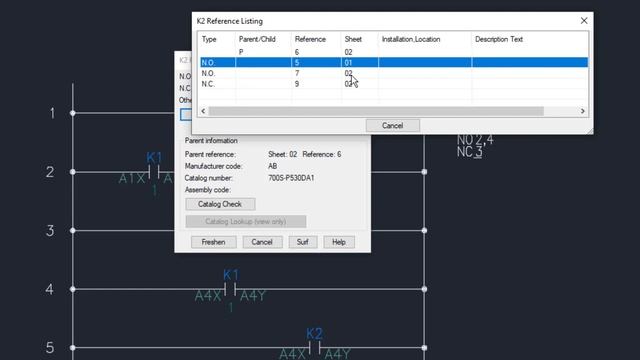640x360 pixels.
Task: Click Cancel in K2 Reference Listing dialog
Action: coord(393,125)
